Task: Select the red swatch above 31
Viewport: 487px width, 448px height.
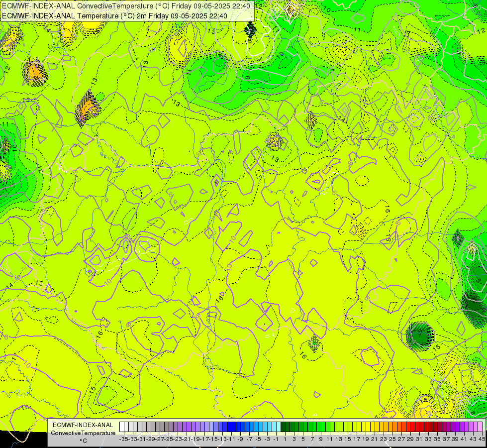Action: pyautogui.click(x=417, y=427)
